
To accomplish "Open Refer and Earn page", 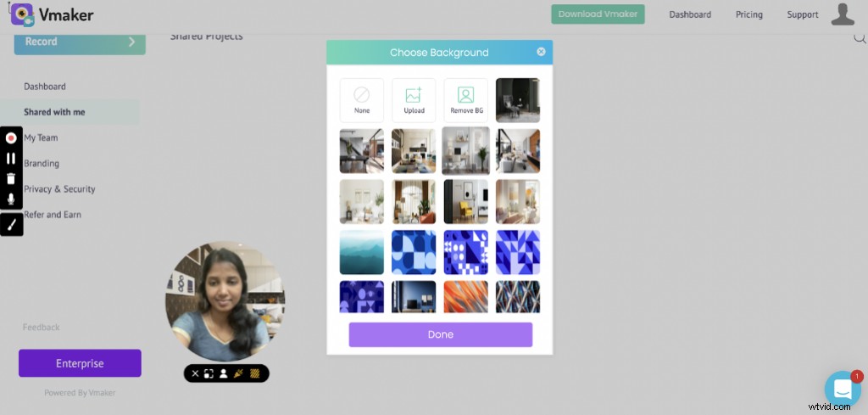I will (x=52, y=215).
